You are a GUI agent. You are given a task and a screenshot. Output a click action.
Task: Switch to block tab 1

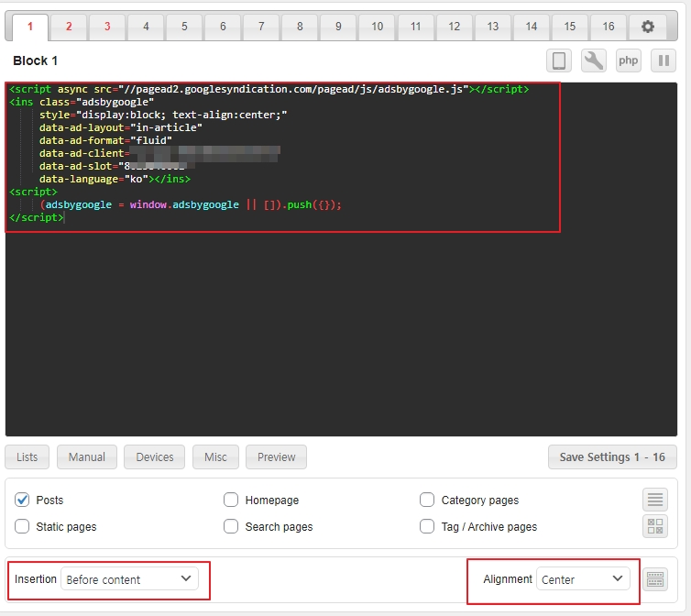(x=30, y=27)
